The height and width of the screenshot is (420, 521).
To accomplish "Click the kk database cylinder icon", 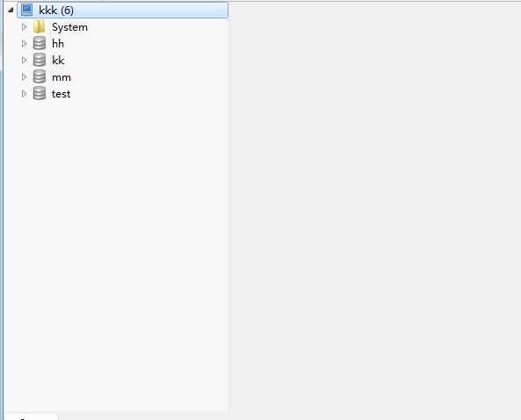I will (40, 60).
